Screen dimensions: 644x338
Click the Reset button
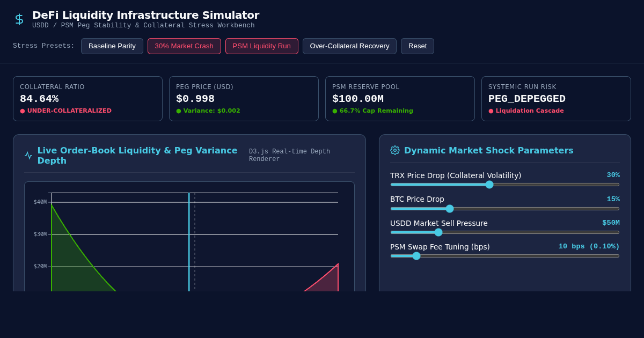(x=418, y=46)
